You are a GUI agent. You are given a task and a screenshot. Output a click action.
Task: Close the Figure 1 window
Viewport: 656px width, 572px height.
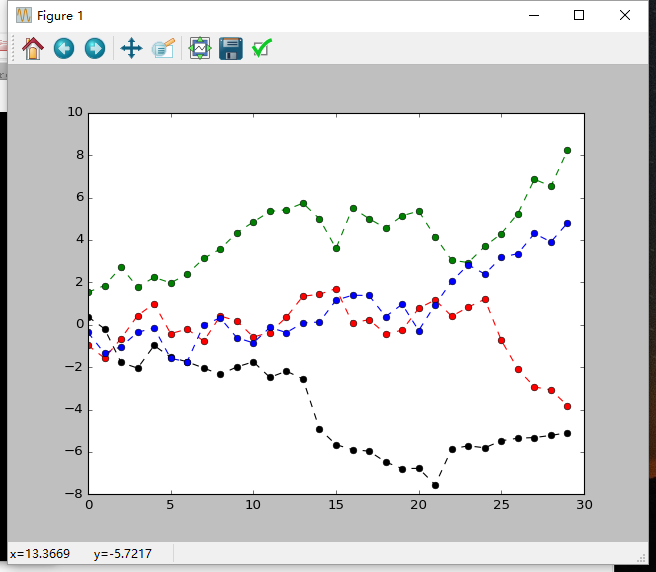click(625, 15)
